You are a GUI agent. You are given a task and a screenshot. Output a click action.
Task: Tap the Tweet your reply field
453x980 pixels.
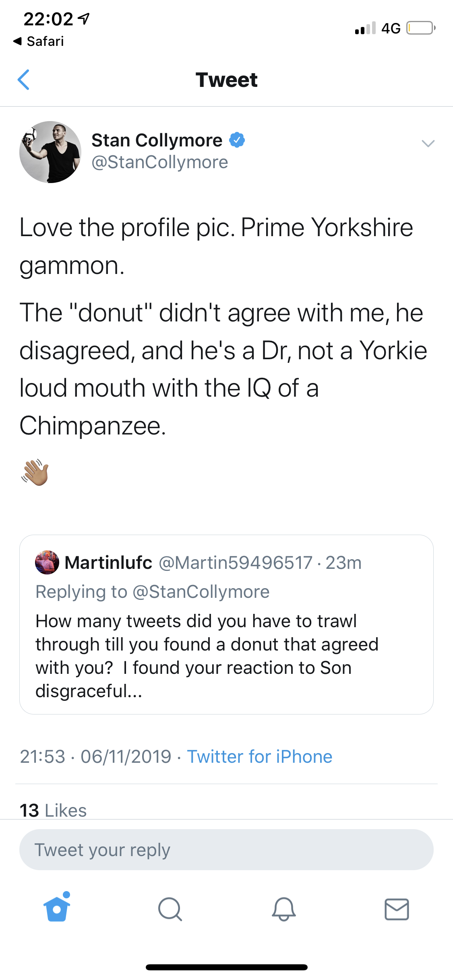[226, 850]
